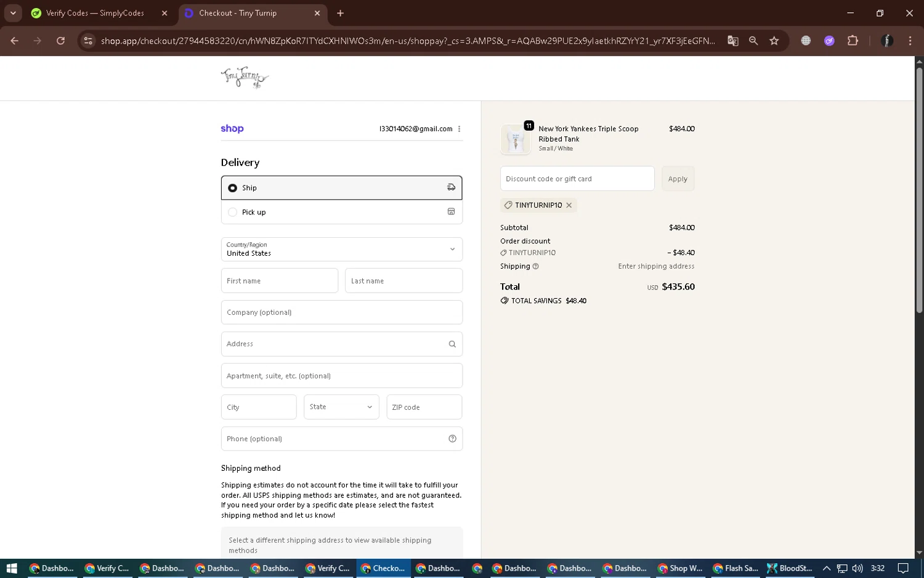Open the Shop W... taskbar window
The width and height of the screenshot is (924, 578).
pyautogui.click(x=680, y=568)
